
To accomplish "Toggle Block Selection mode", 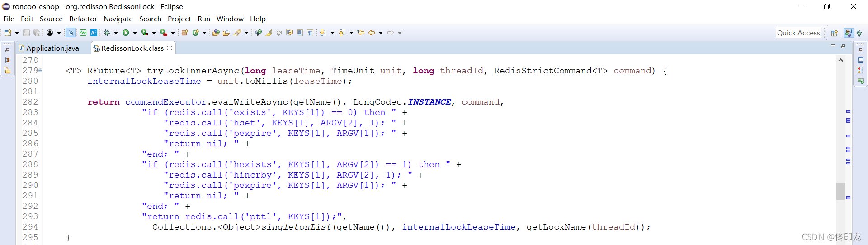I will [300, 33].
